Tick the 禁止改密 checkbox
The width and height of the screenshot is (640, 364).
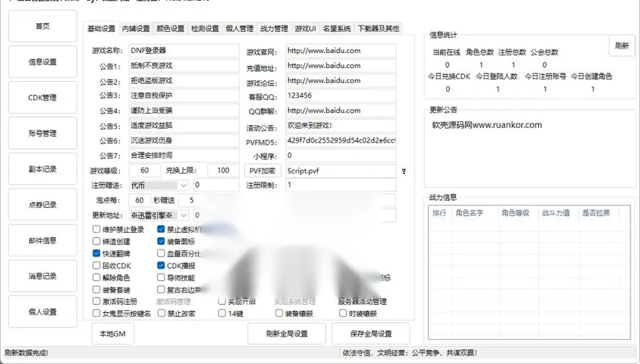(x=161, y=313)
